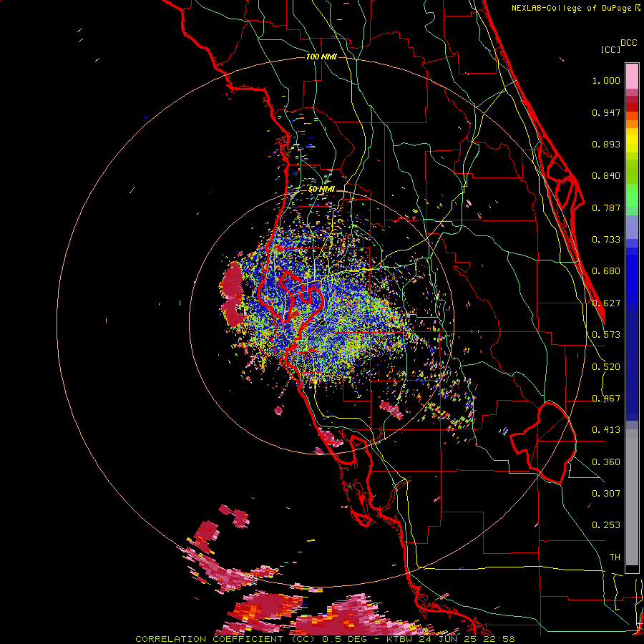The image size is (644, 644).
Task: Click the 0.893 color scale value
Action: [606, 144]
